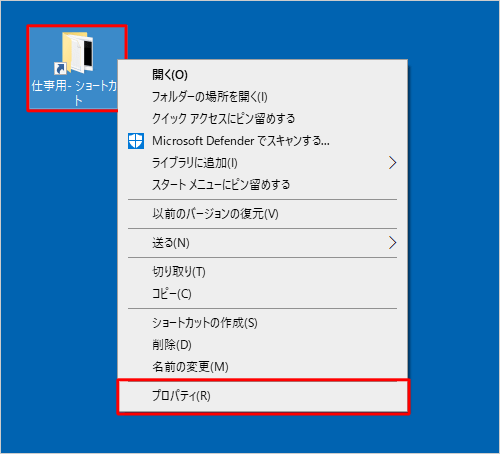The width and height of the screenshot is (500, 454).
Task: Choose 削除(D) from the menu
Action: [x=263, y=345]
